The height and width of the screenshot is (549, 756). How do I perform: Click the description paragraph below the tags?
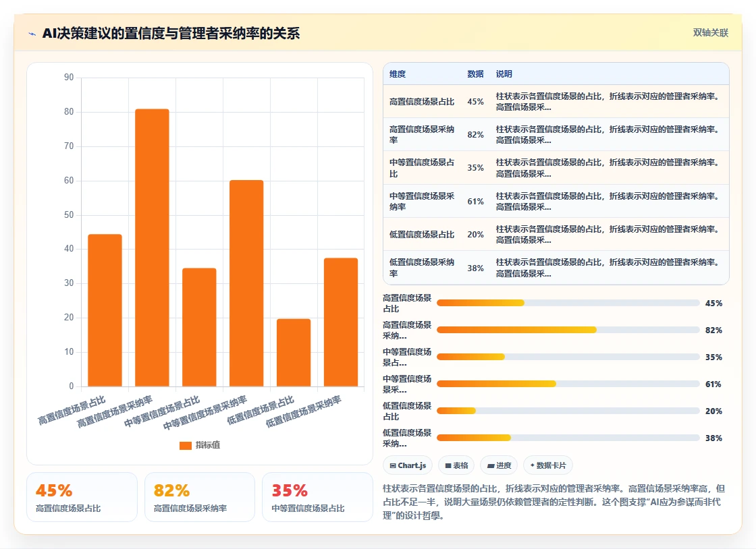pos(554,502)
